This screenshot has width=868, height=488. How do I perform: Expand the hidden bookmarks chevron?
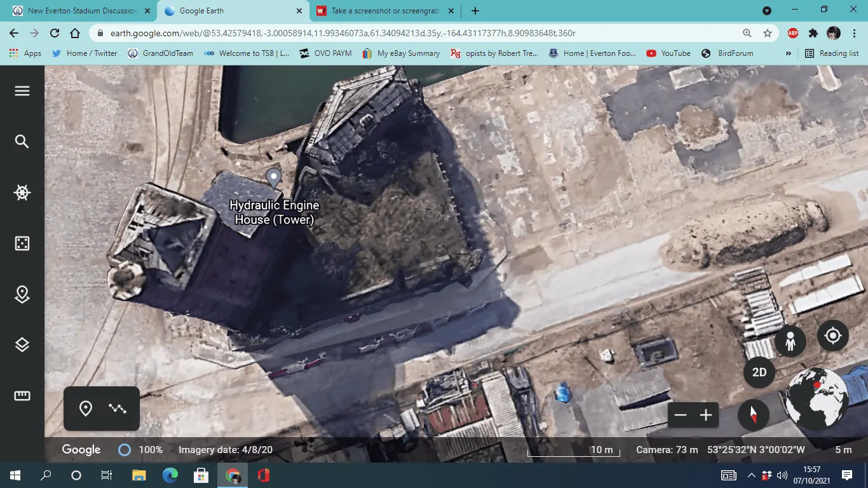(789, 53)
